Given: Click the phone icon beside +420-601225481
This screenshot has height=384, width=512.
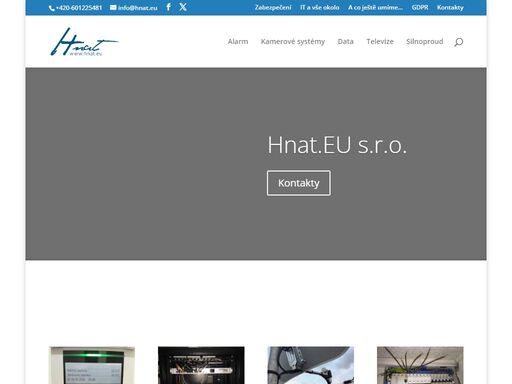Looking at the screenshot, I should (52, 8).
